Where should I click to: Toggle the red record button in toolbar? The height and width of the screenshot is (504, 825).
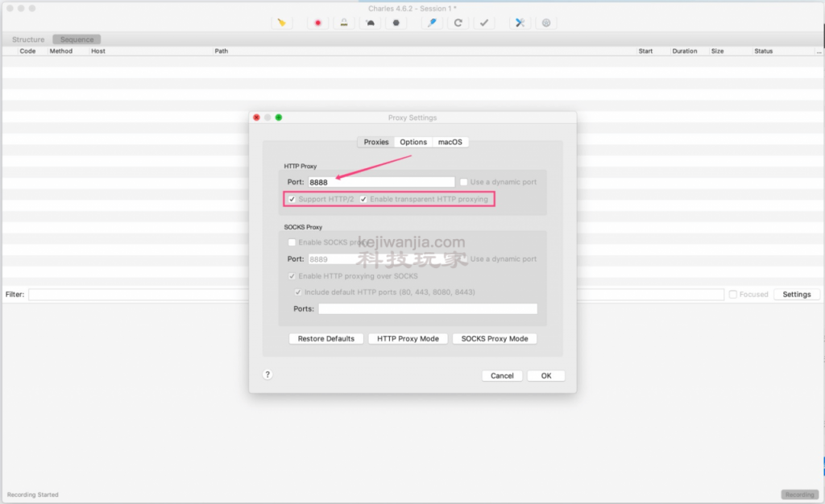[x=318, y=23]
